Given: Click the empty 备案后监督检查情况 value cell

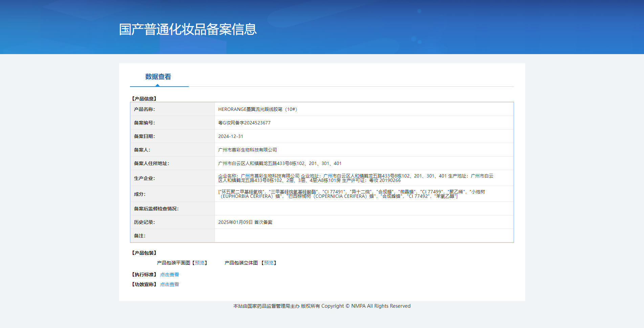Looking at the screenshot, I should [364, 209].
